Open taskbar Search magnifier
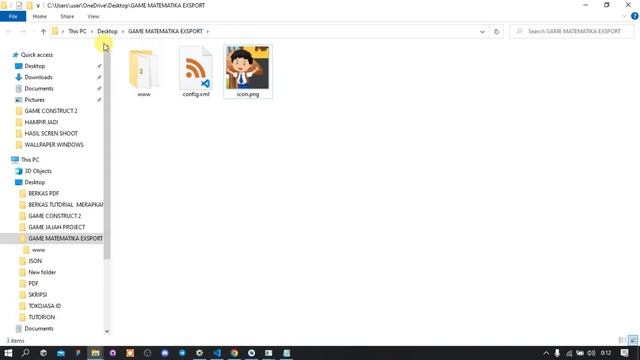The image size is (640, 360). pyautogui.click(x=25, y=353)
